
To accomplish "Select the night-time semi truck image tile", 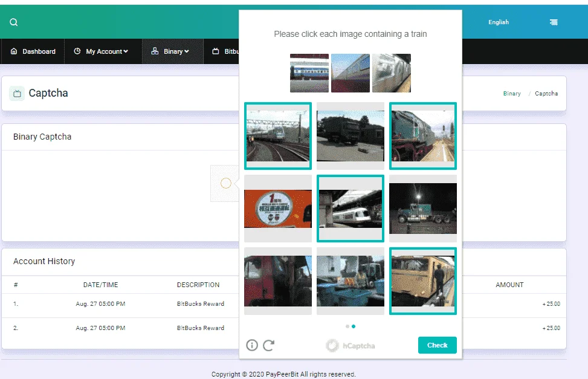I will (x=423, y=209).
